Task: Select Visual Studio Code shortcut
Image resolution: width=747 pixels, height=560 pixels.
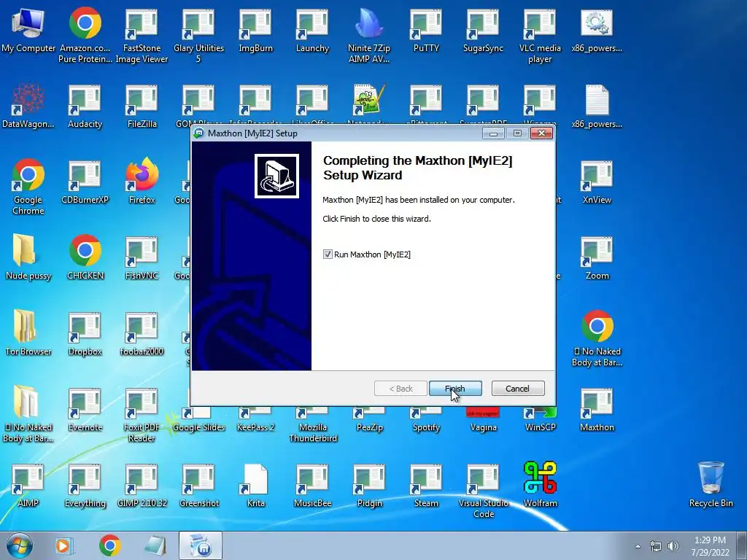Action: tap(483, 491)
